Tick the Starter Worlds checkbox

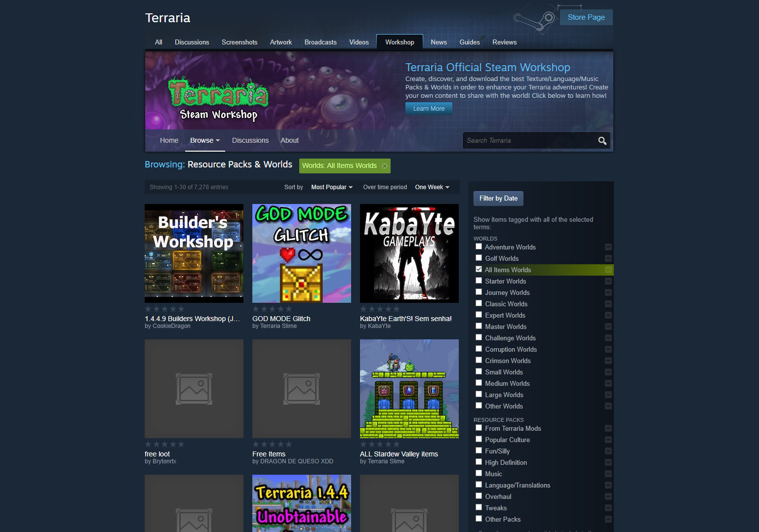pyautogui.click(x=479, y=281)
